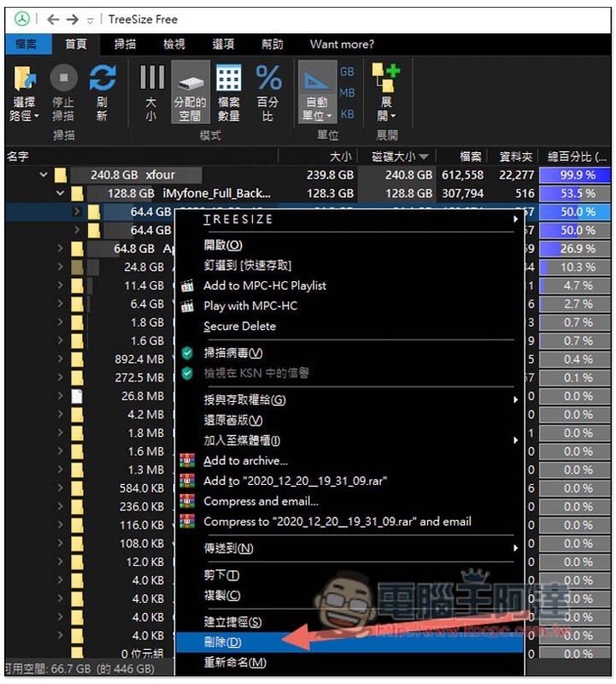Click Kaspersky shield icon beside 掃描病毒
Image resolution: width=616 pixels, height=684 pixels.
(187, 353)
